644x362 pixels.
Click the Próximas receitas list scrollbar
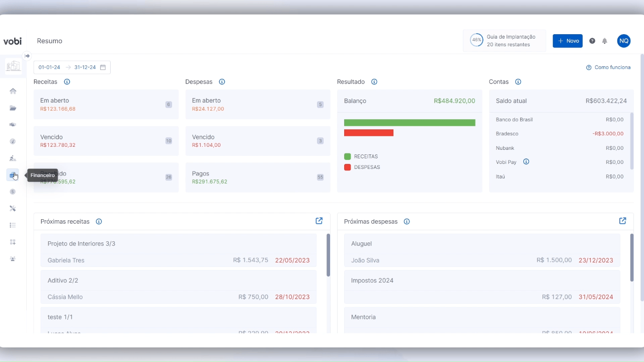[x=329, y=255]
